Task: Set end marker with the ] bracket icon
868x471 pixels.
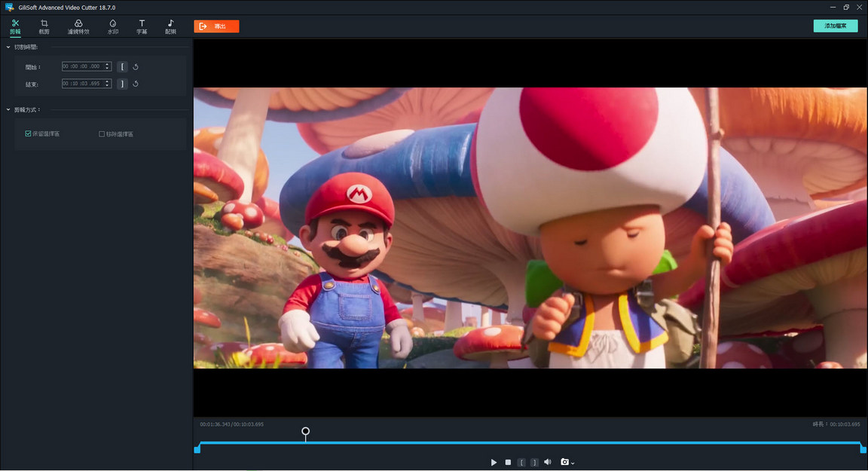Action: pos(122,83)
